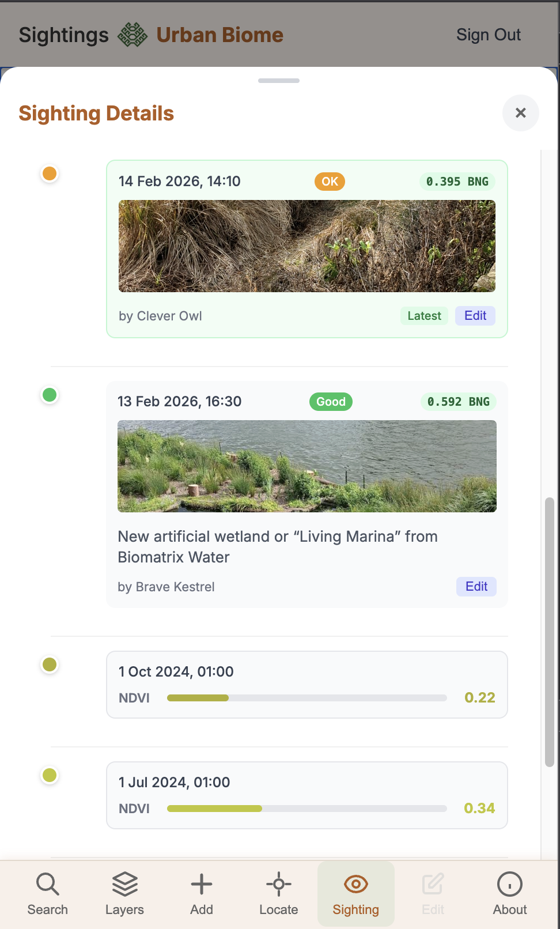Select the 1 Oct 2024 timeline marker
This screenshot has height=929, width=560.
click(x=50, y=664)
